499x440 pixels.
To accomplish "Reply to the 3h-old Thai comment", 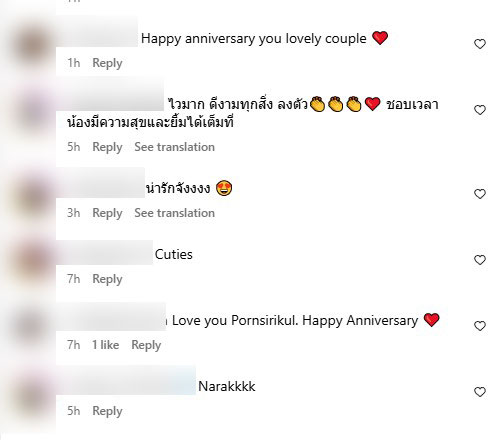I will tap(107, 213).
